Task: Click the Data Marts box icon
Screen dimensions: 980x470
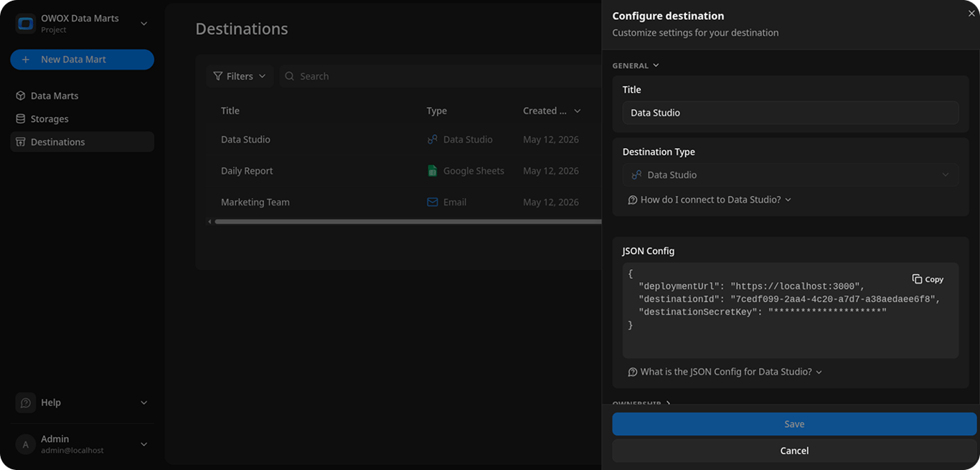Action: 20,95
